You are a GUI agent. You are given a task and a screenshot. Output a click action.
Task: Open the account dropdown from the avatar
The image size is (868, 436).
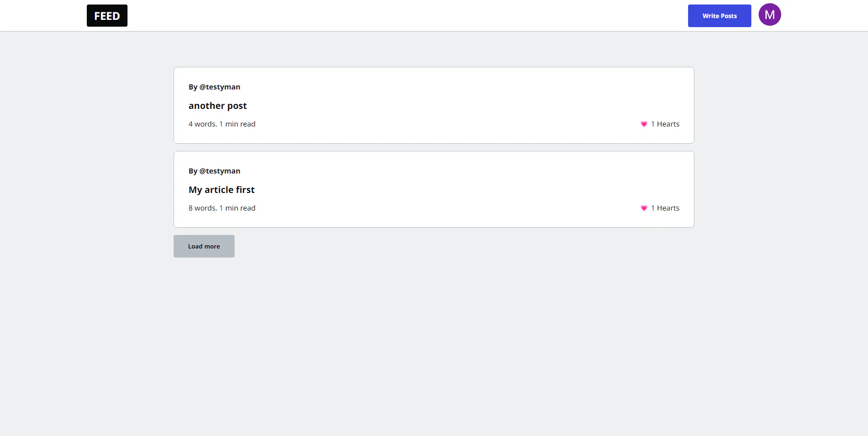pos(769,14)
